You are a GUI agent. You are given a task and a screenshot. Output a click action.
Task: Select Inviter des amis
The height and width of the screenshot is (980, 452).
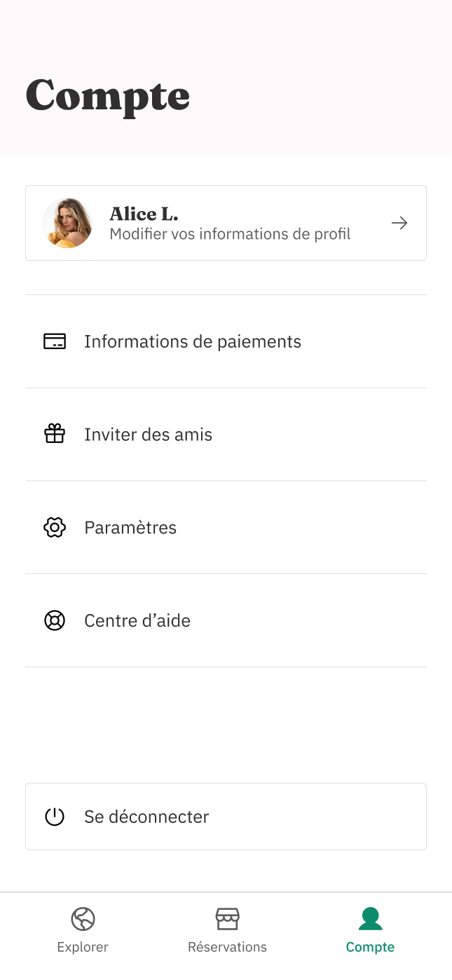coord(148,435)
